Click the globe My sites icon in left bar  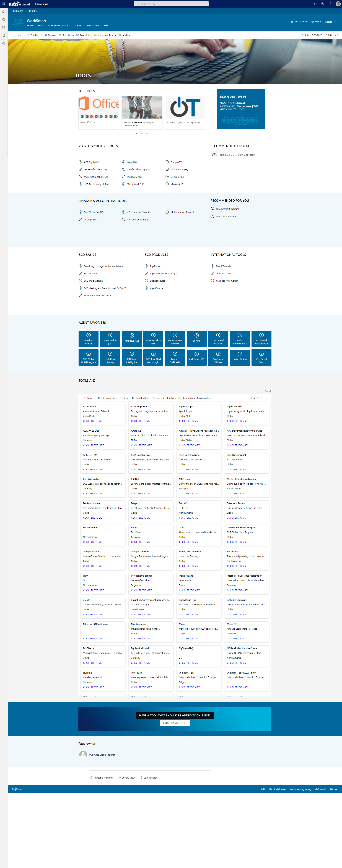click(4, 20)
